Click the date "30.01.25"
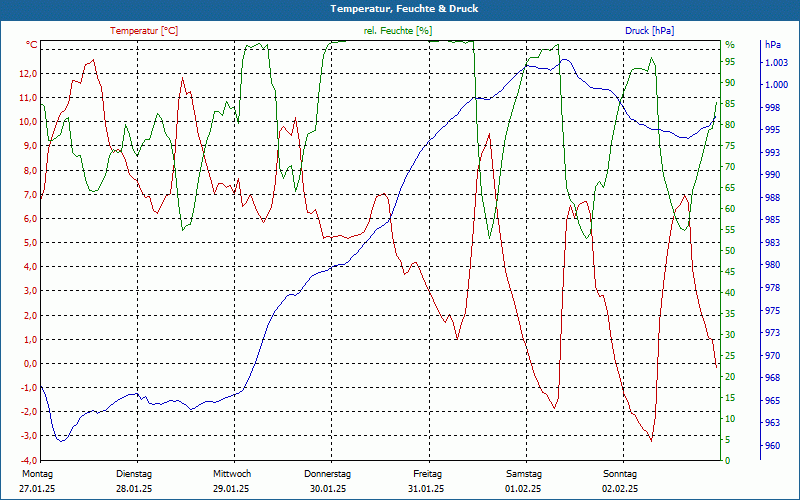Image resolution: width=800 pixels, height=500 pixels. 328,489
